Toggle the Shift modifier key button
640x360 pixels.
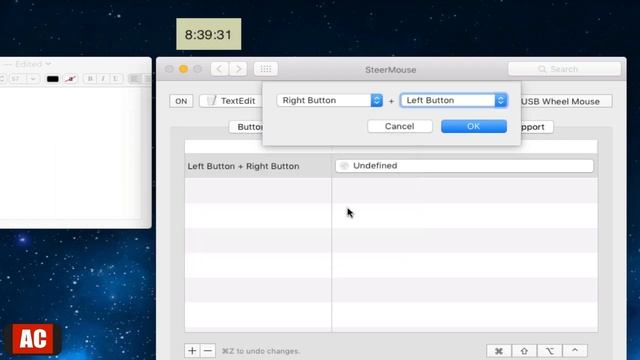pos(524,351)
